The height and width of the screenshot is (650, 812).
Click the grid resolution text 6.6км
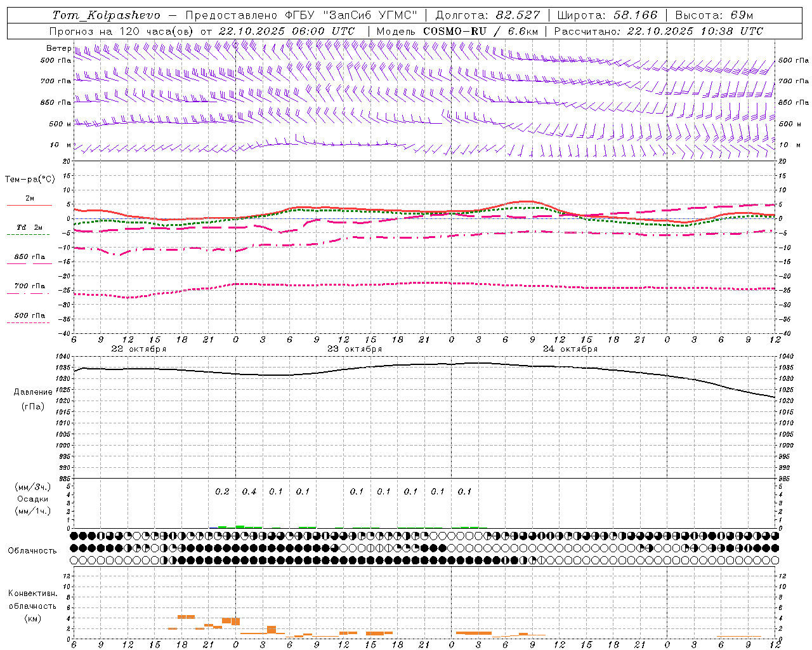tap(523, 31)
